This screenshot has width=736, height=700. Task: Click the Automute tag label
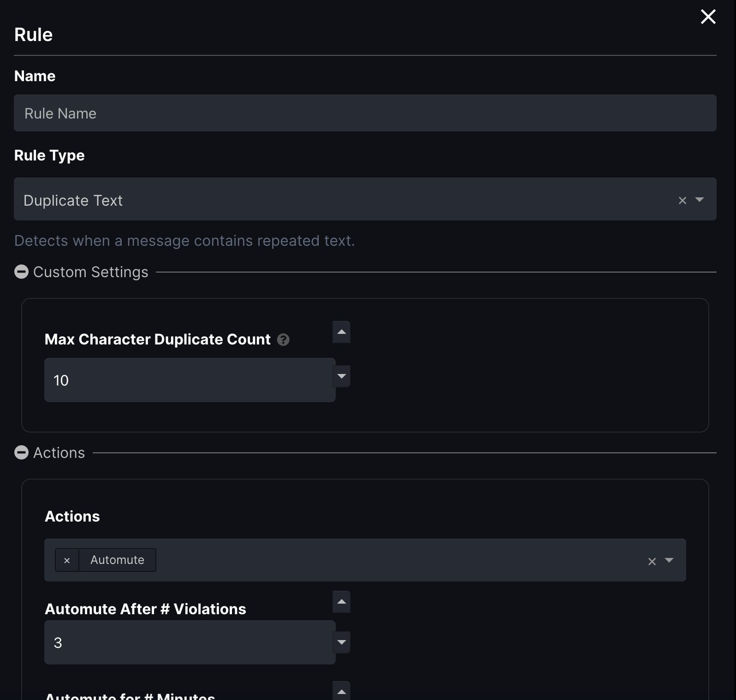tap(117, 560)
